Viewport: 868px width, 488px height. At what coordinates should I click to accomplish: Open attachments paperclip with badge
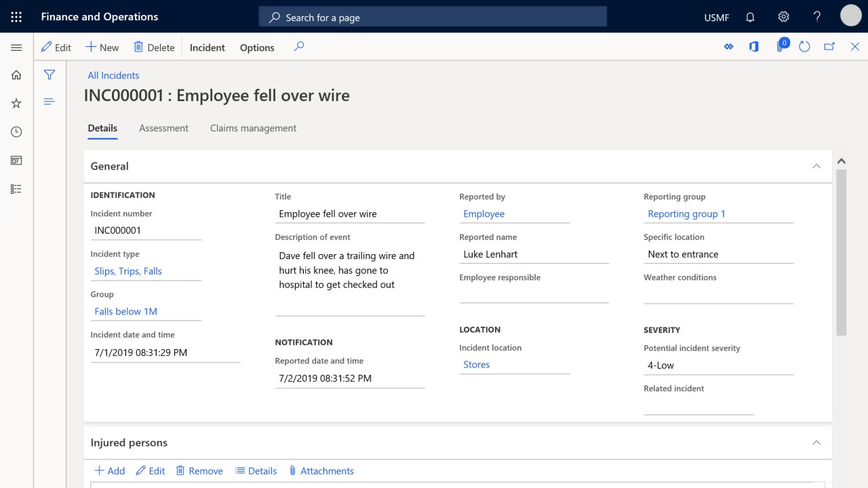pyautogui.click(x=782, y=46)
